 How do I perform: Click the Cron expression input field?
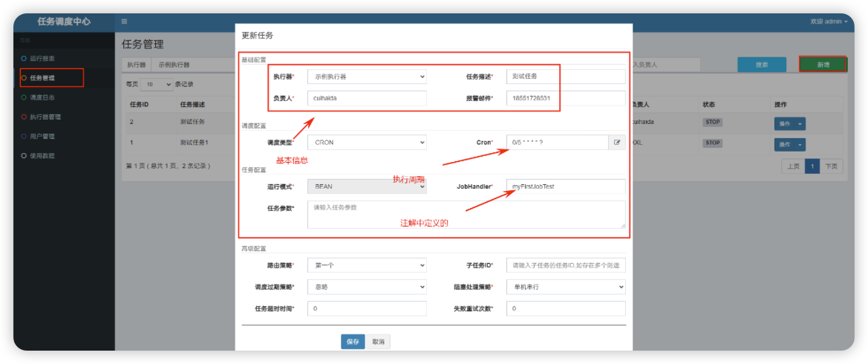click(558, 143)
